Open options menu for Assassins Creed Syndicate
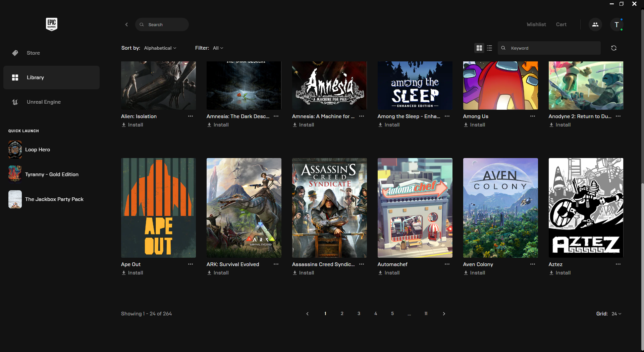 tap(362, 264)
